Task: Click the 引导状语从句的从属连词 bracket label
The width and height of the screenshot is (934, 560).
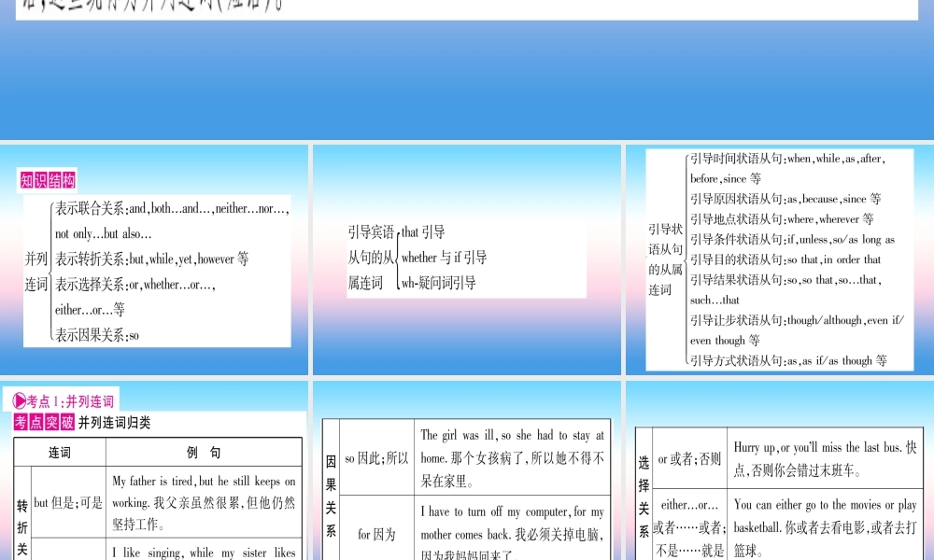Action: (665, 259)
